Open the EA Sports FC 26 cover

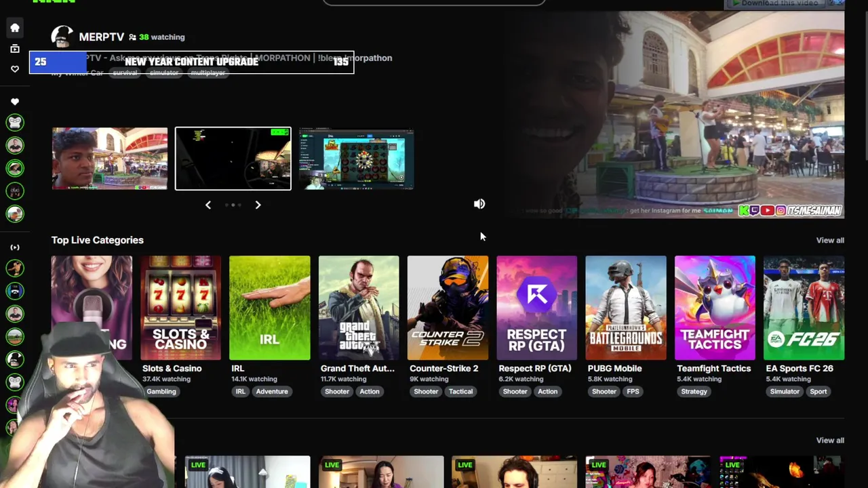tap(804, 308)
